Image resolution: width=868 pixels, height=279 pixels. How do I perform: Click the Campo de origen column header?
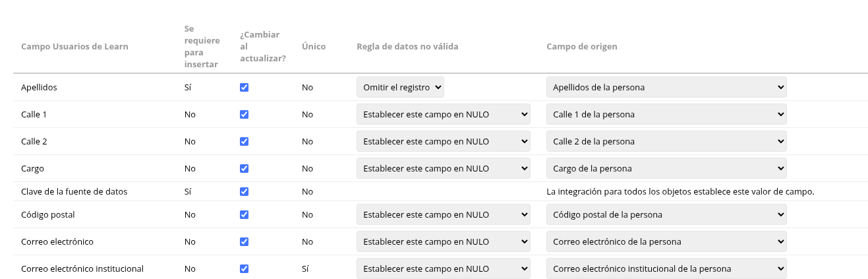tap(582, 46)
